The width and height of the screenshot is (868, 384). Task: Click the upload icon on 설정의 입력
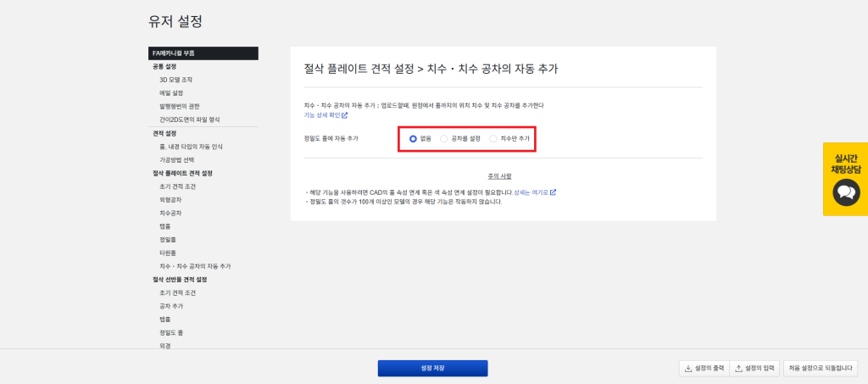coord(738,368)
